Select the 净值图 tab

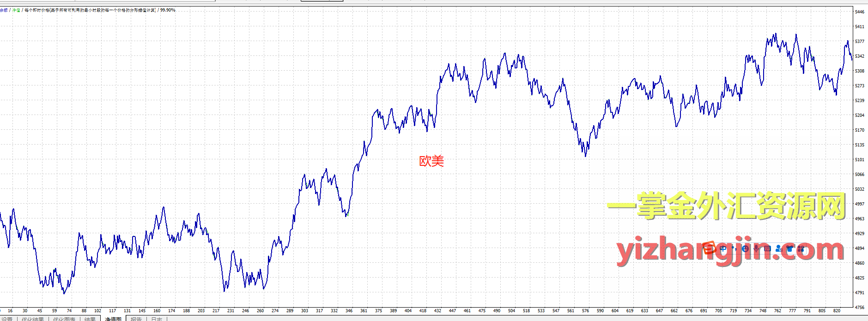pyautogui.click(x=113, y=319)
